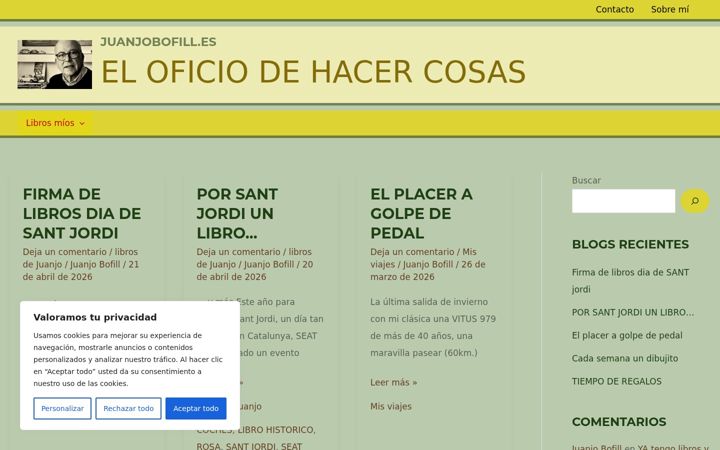
Task: Click Deja un comentario on Firma de libros post
Action: (x=65, y=252)
